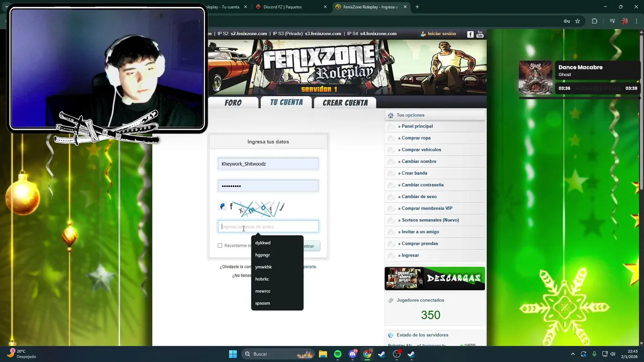Toggle the Recordarme checkbox
Screen dimensions: 644x362
[220, 246]
